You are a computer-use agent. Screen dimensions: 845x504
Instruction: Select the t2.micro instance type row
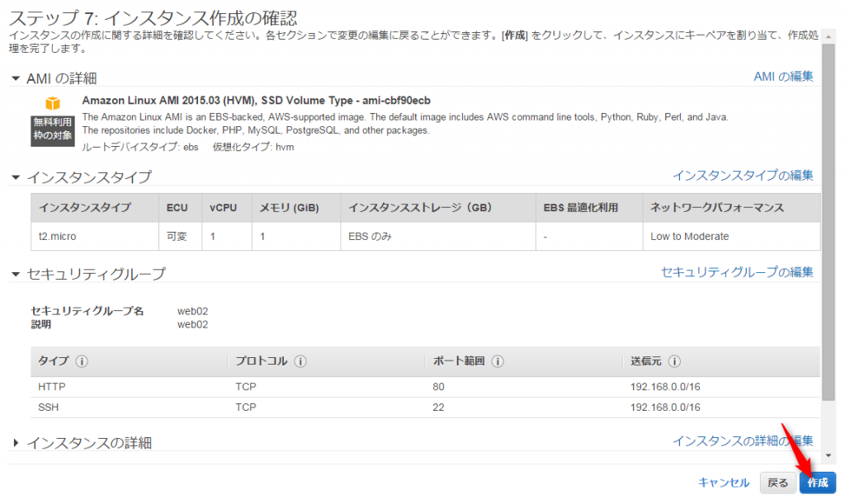[425, 236]
